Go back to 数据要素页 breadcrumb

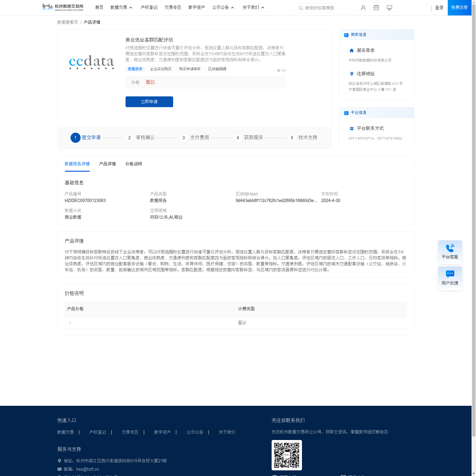pos(68,22)
